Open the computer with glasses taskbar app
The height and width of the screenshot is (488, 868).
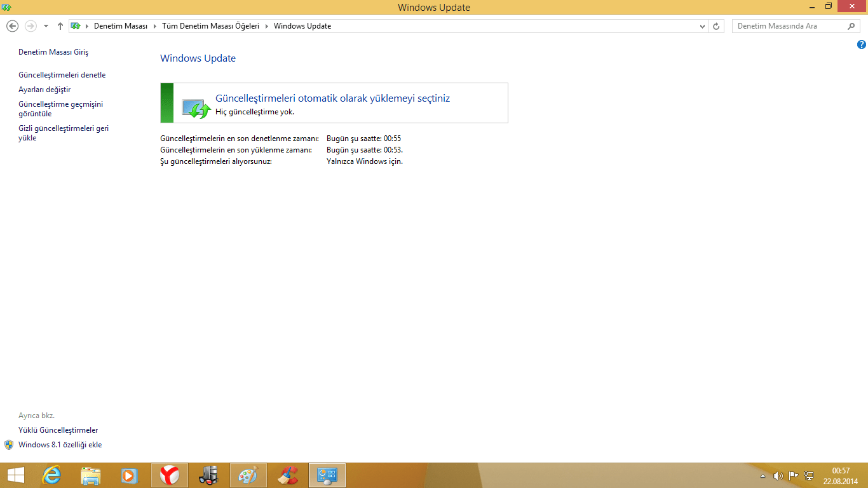(x=208, y=475)
